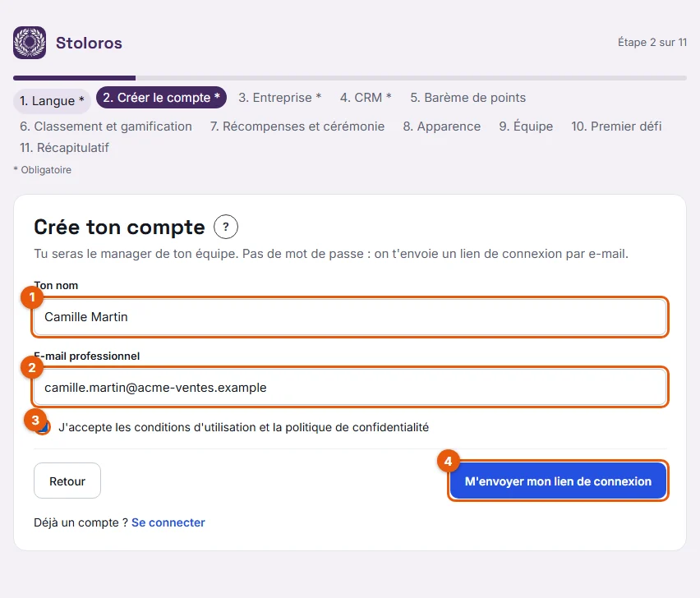Click the Déjà un compte ? text
This screenshot has width=700, height=598.
pos(81,522)
